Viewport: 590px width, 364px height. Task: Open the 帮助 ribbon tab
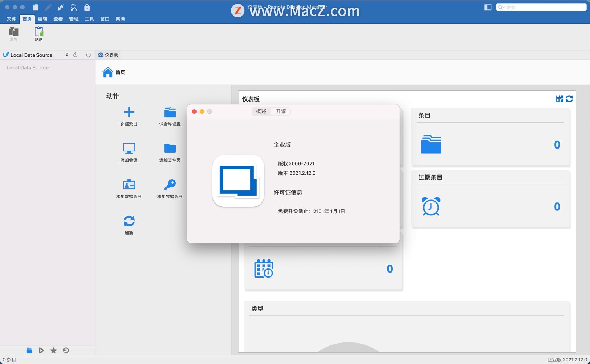click(120, 19)
